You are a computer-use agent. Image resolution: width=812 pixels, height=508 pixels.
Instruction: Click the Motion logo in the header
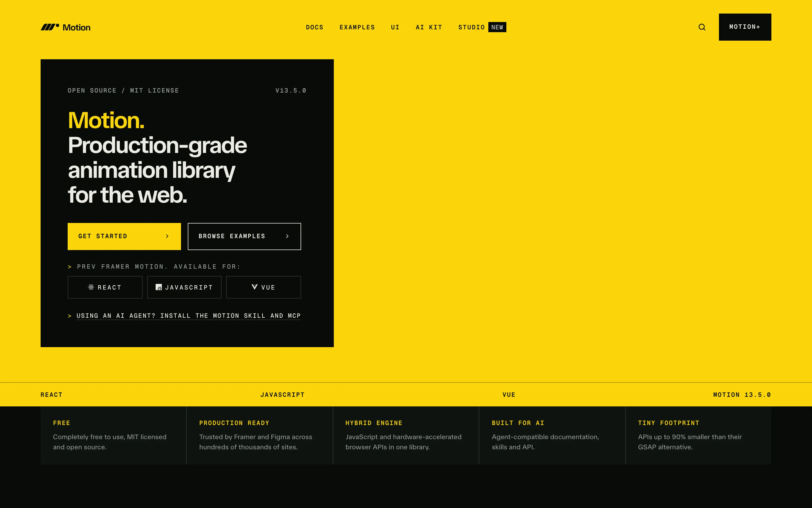(65, 27)
